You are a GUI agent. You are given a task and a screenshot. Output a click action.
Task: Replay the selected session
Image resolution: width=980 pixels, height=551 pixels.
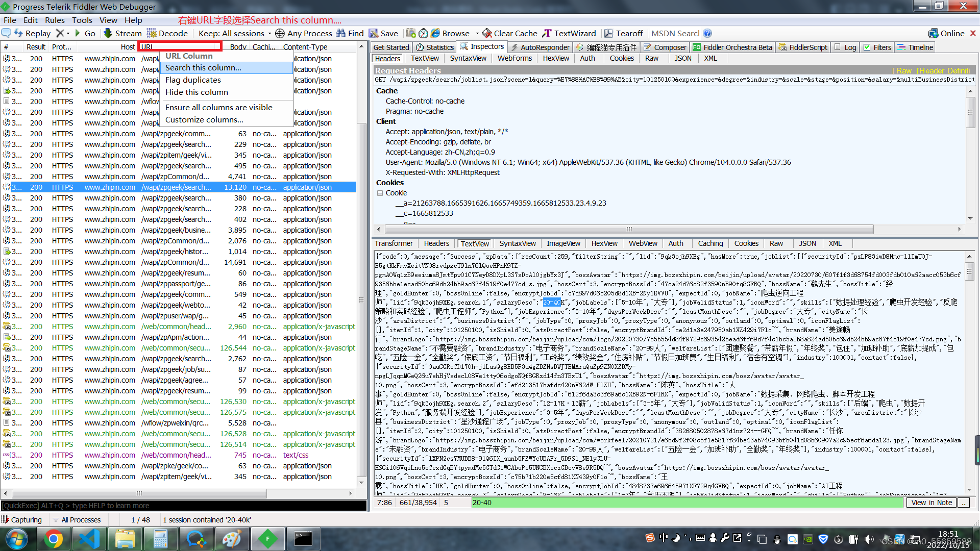32,33
